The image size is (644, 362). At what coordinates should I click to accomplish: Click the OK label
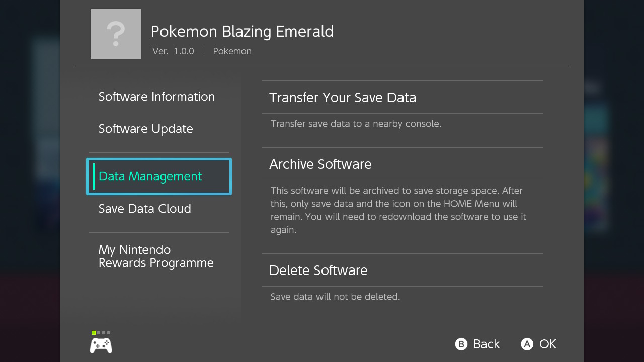(x=548, y=344)
